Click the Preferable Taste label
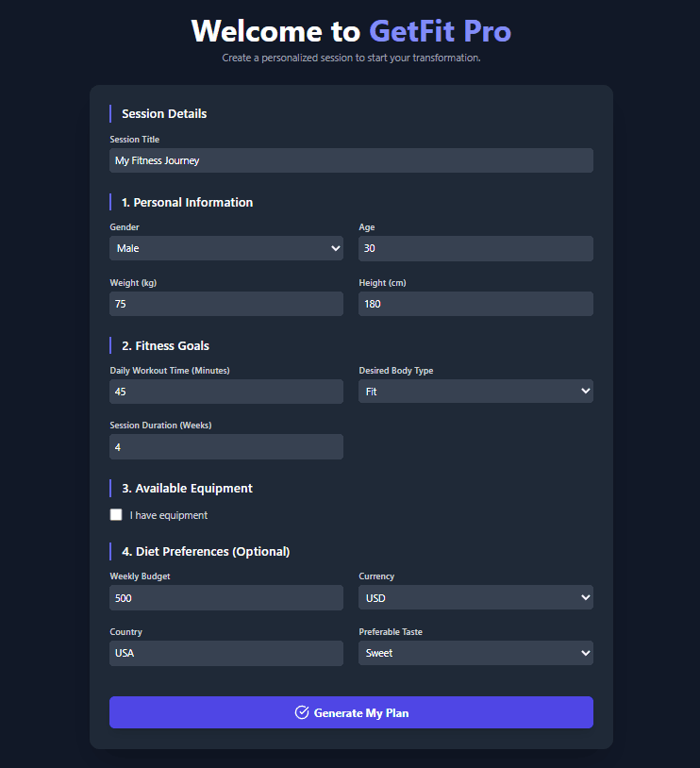Image resolution: width=700 pixels, height=768 pixels. [x=391, y=632]
